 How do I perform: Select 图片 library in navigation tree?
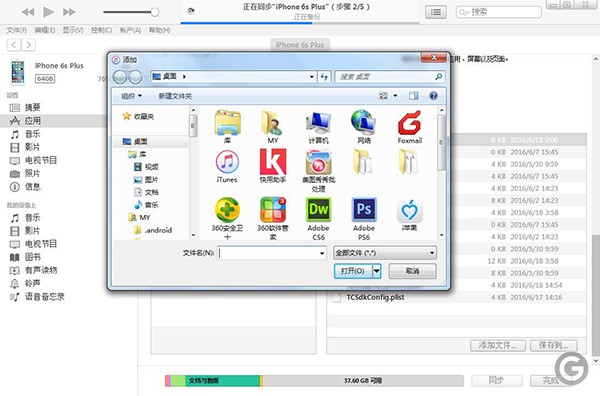146,179
